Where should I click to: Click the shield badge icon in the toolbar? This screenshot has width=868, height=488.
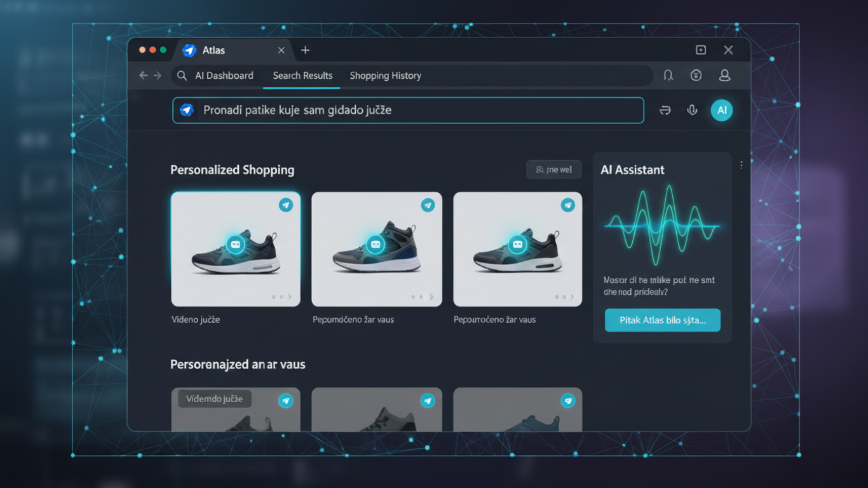[696, 75]
